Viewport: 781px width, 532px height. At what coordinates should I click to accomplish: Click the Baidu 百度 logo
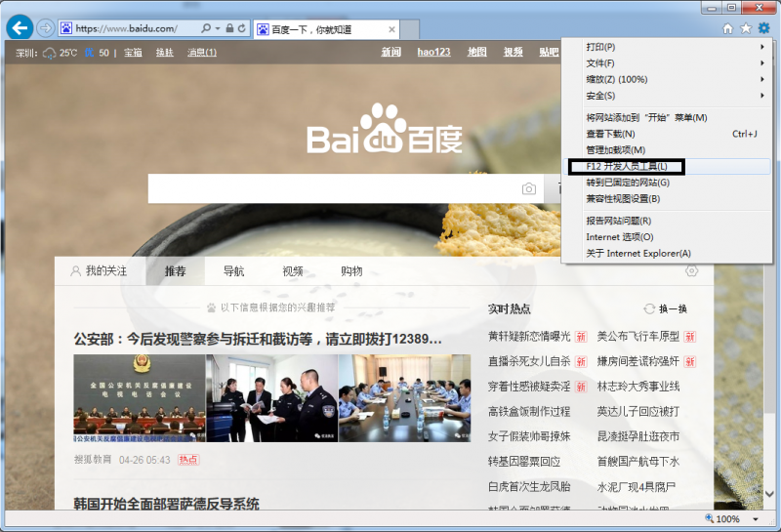384,130
